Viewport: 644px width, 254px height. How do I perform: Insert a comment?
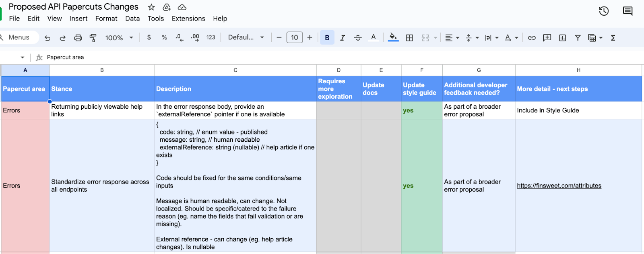click(547, 38)
